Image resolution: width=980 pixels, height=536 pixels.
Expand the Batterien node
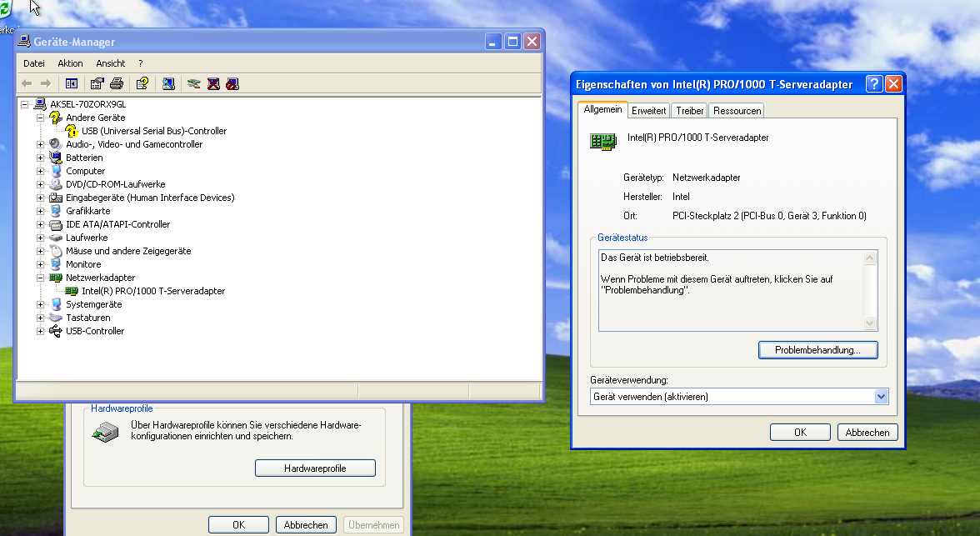pos(40,158)
